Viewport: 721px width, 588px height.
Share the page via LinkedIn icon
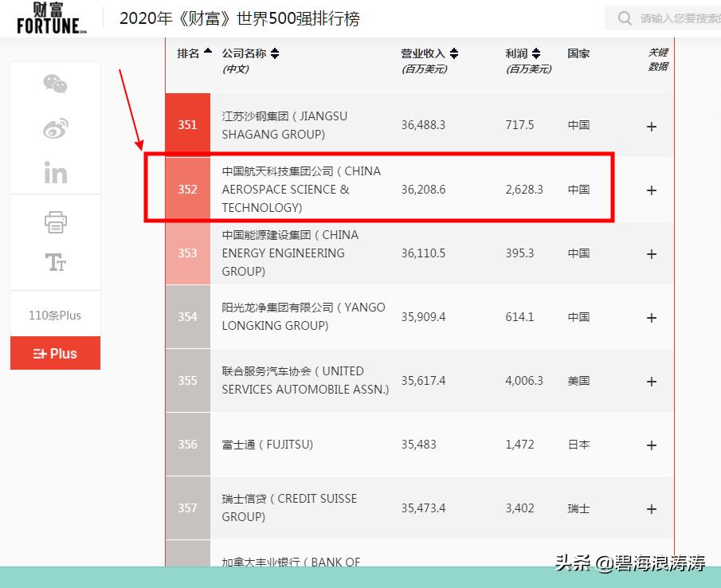pyautogui.click(x=54, y=172)
